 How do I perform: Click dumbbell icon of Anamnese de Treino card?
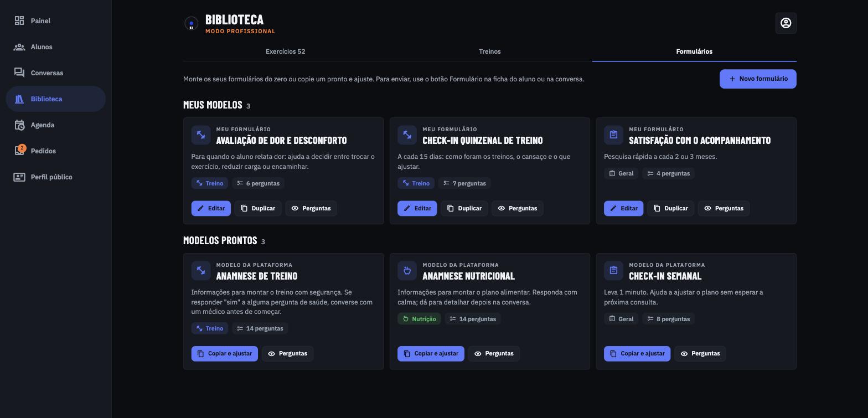pyautogui.click(x=201, y=270)
